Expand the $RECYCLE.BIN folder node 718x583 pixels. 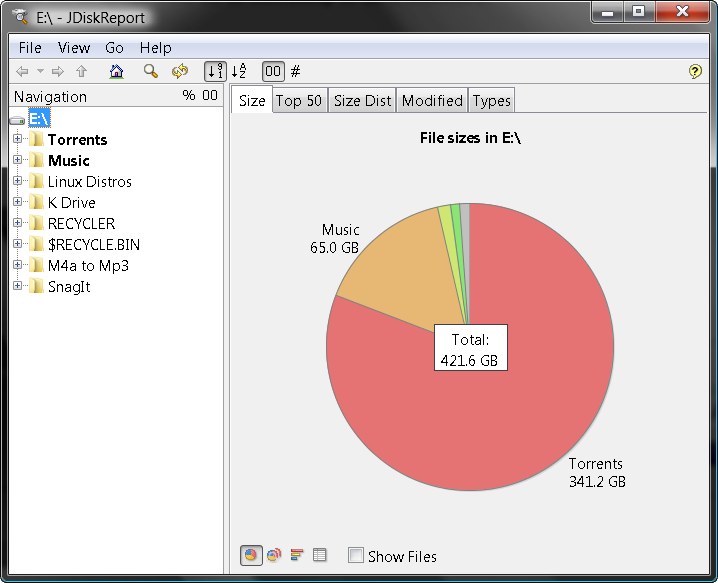click(x=17, y=244)
